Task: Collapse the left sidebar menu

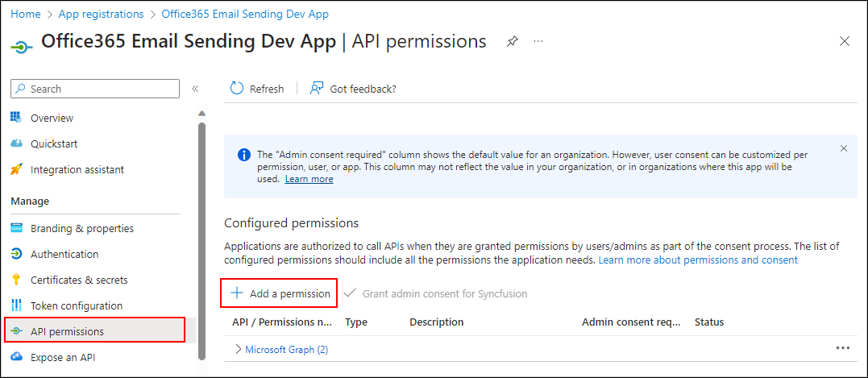Action: pos(195,89)
